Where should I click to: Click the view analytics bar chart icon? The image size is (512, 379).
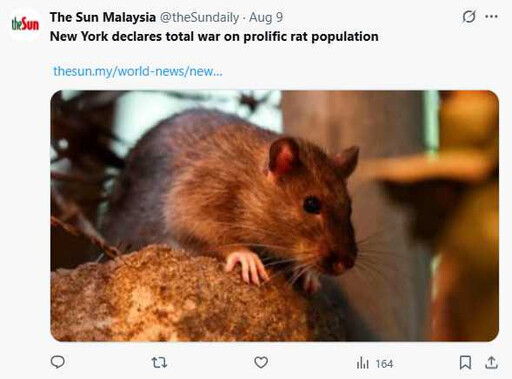pyautogui.click(x=363, y=363)
